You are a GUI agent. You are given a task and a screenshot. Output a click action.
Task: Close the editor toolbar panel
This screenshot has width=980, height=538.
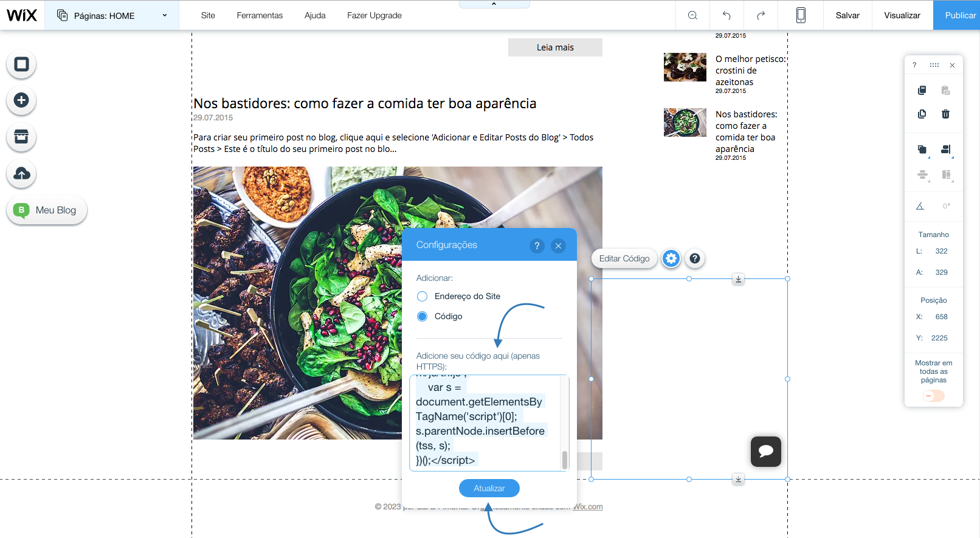(952, 65)
